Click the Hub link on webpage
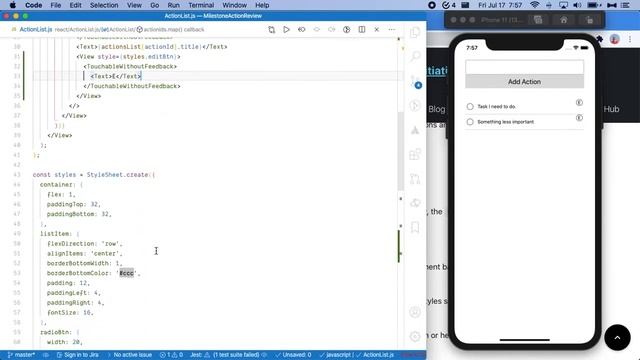This screenshot has width=640, height=360. [611, 109]
